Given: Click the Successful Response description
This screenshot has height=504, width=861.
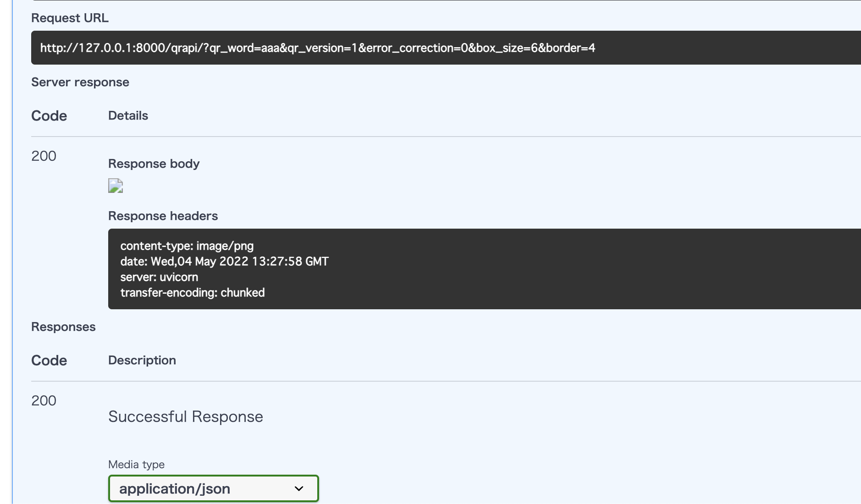Looking at the screenshot, I should point(186,416).
